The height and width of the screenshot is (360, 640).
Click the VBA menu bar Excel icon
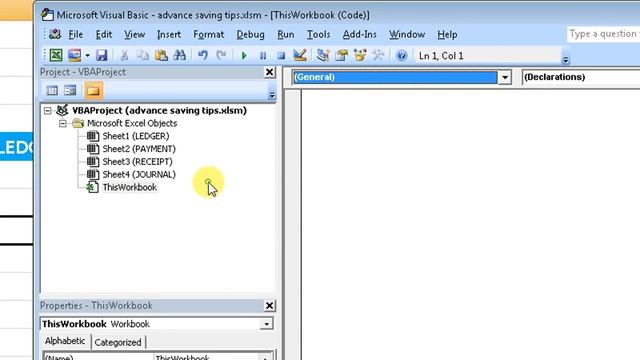(x=55, y=35)
